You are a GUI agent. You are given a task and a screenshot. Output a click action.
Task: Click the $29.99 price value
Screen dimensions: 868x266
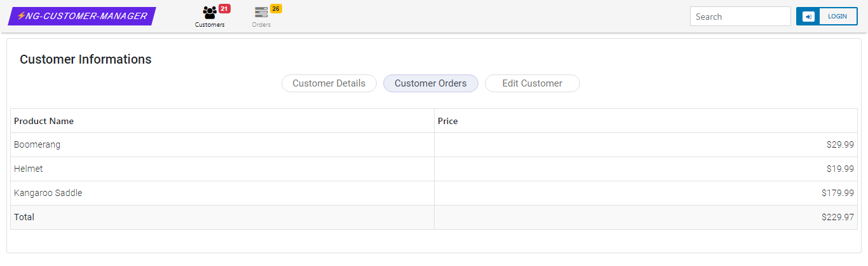pyautogui.click(x=840, y=145)
